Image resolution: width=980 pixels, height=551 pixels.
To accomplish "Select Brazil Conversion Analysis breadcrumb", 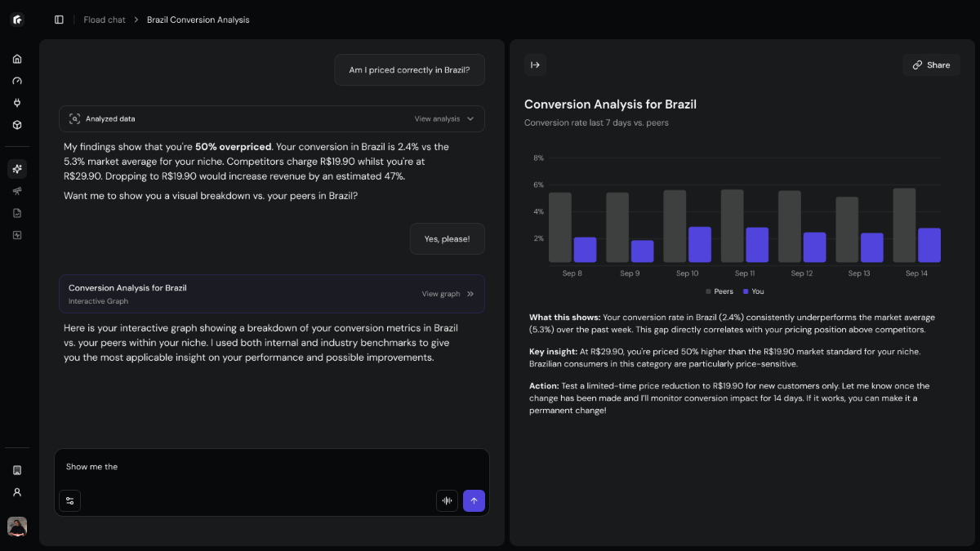I will [x=198, y=20].
